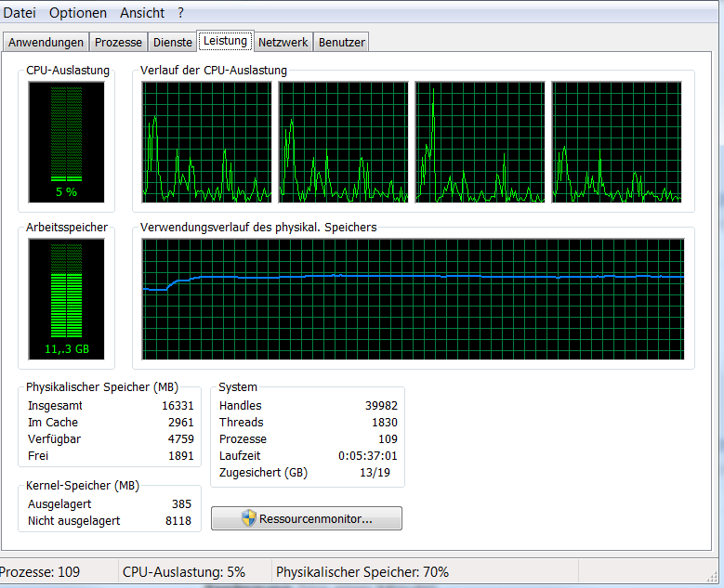Open the Ressourcenmonitor button
This screenshot has height=588, width=724.
tap(307, 518)
